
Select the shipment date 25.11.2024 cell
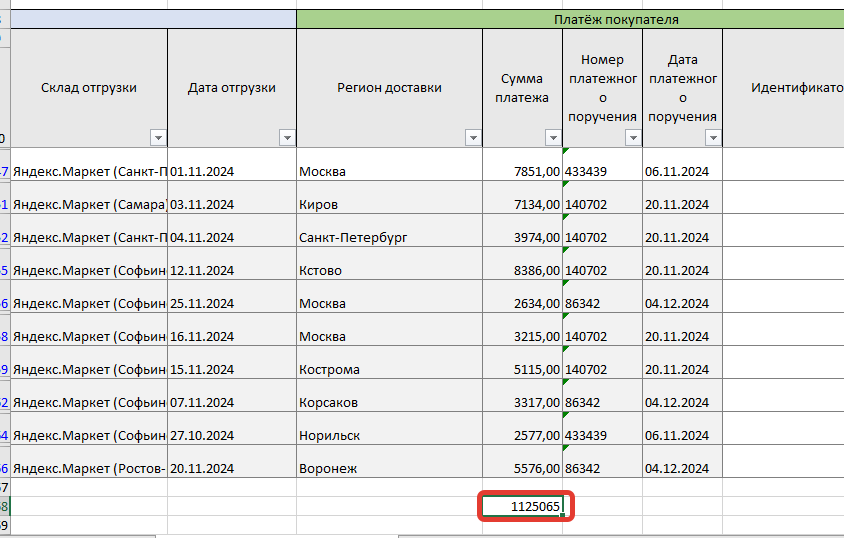click(232, 296)
